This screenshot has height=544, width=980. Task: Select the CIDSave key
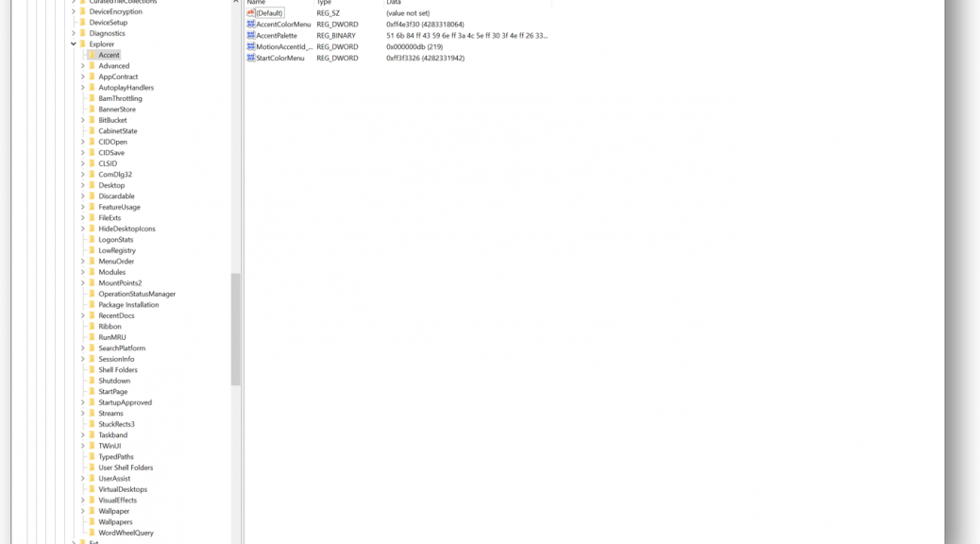click(x=111, y=153)
